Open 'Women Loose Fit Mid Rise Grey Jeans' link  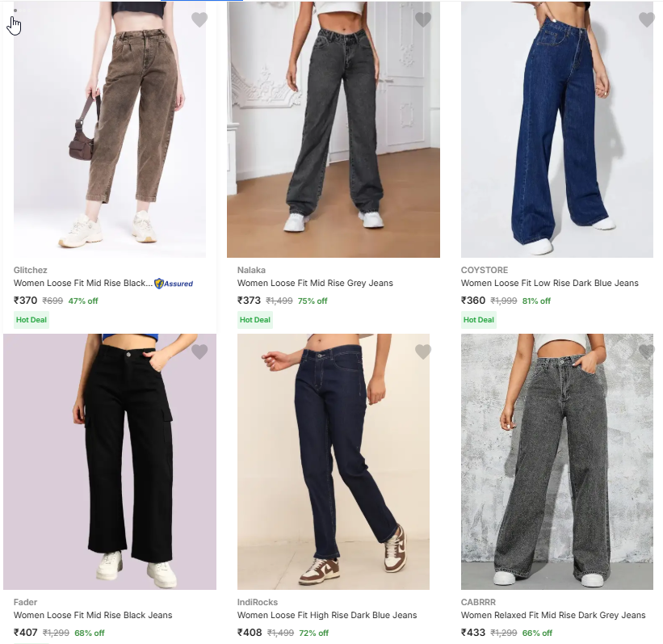pos(315,283)
